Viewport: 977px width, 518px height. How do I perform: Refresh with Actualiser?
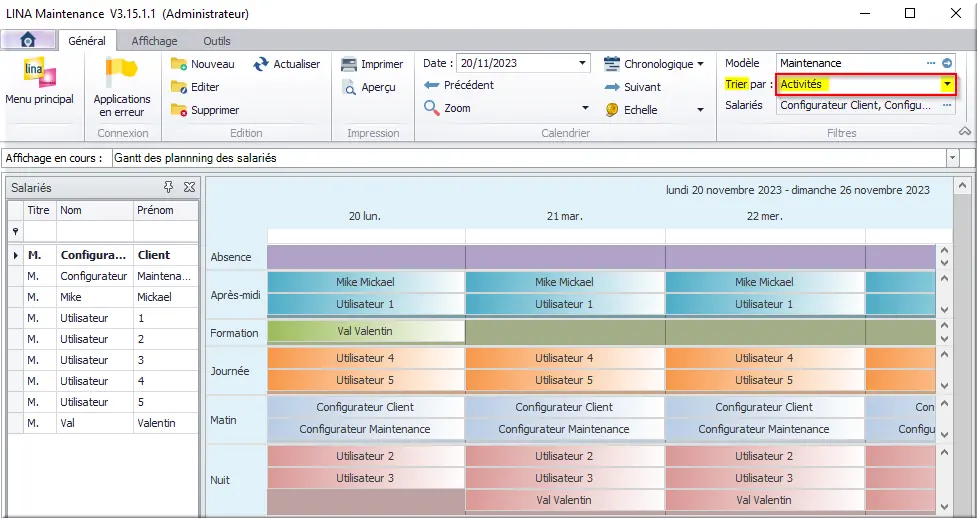tap(287, 64)
